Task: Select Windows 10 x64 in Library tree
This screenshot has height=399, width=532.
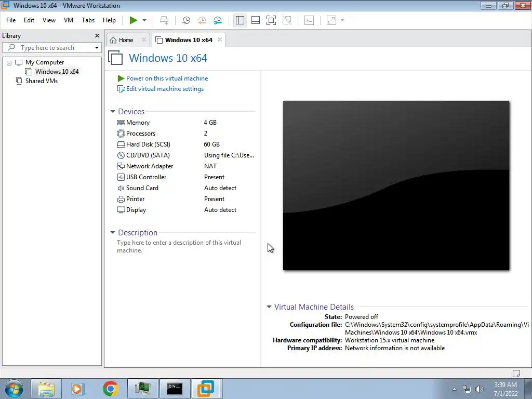Action: [57, 72]
